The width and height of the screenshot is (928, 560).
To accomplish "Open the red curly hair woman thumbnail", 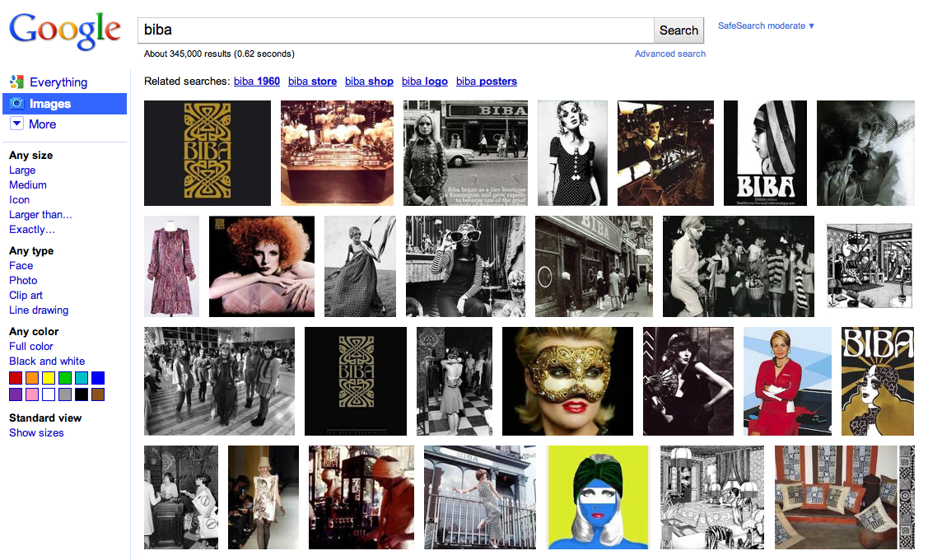I will (262, 266).
